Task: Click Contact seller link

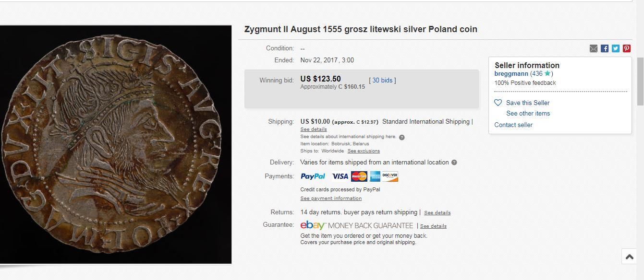Action: tap(513, 125)
